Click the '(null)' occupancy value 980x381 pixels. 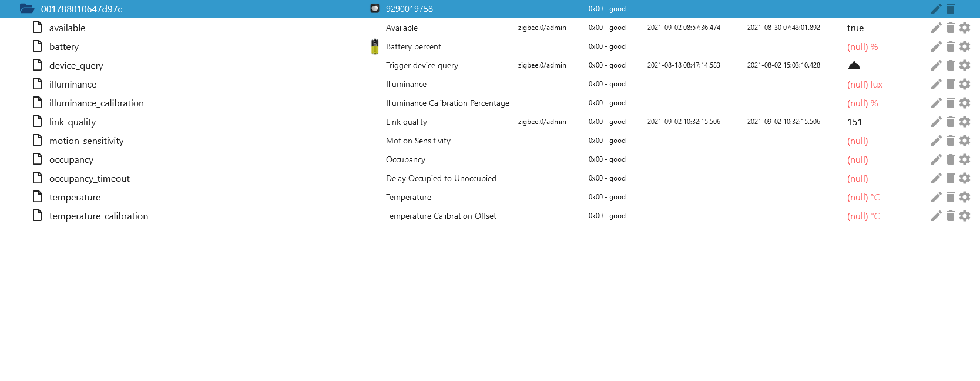(x=858, y=160)
